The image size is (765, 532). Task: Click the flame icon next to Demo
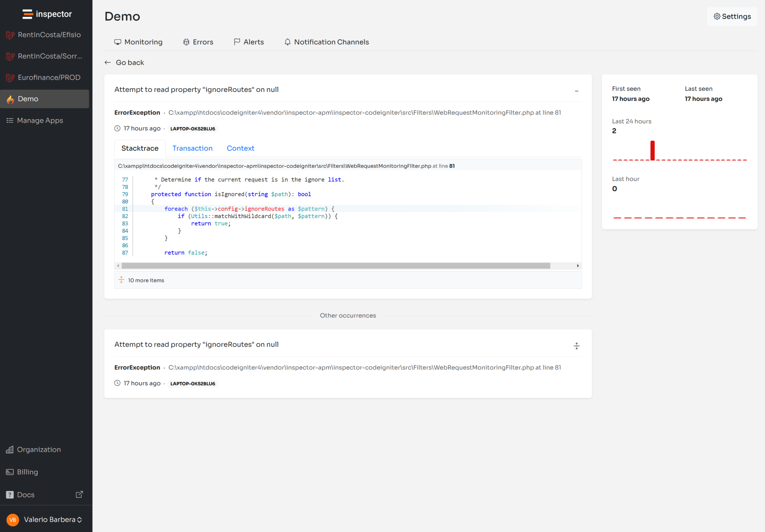click(10, 99)
